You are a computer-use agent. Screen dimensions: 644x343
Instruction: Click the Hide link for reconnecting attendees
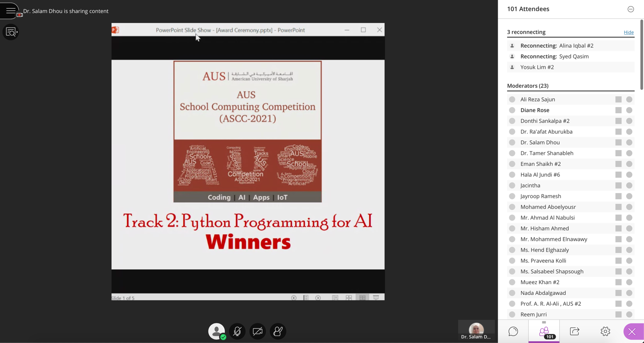(629, 32)
